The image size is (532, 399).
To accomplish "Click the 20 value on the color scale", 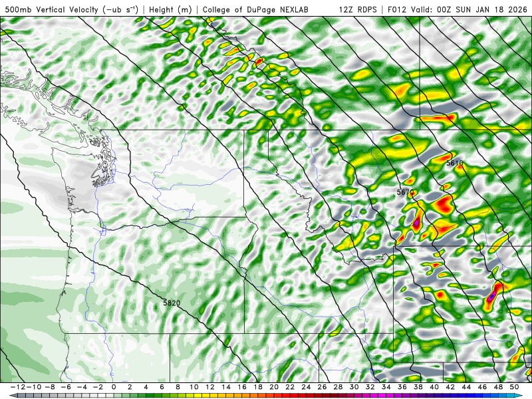I will [x=274, y=387].
